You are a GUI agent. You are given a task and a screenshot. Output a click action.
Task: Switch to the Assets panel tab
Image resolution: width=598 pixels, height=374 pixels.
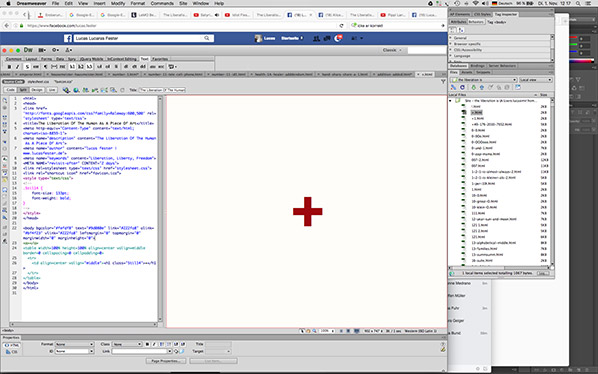[x=467, y=72]
